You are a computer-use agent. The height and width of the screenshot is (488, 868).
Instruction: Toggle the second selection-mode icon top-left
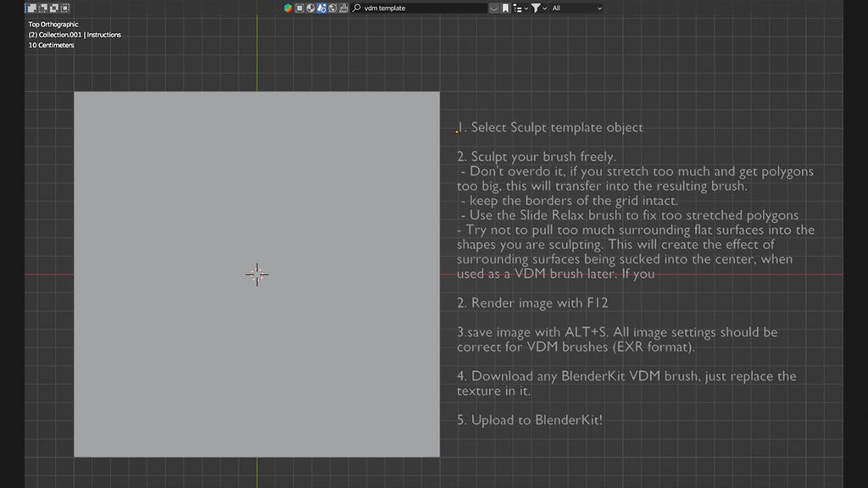44,8
